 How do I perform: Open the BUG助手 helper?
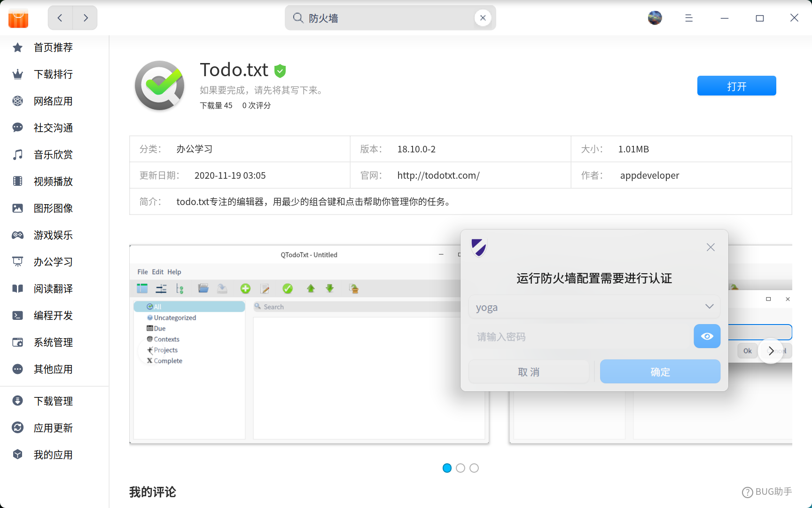click(x=767, y=492)
